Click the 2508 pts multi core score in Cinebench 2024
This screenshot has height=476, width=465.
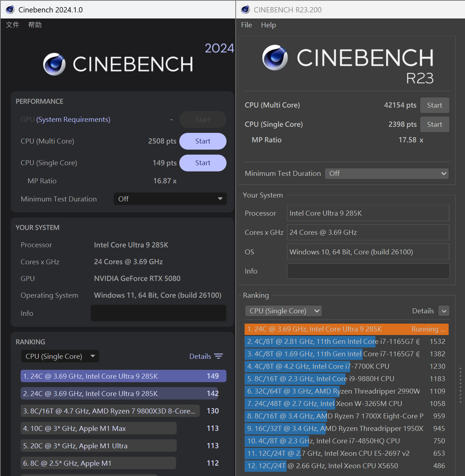pyautogui.click(x=162, y=141)
